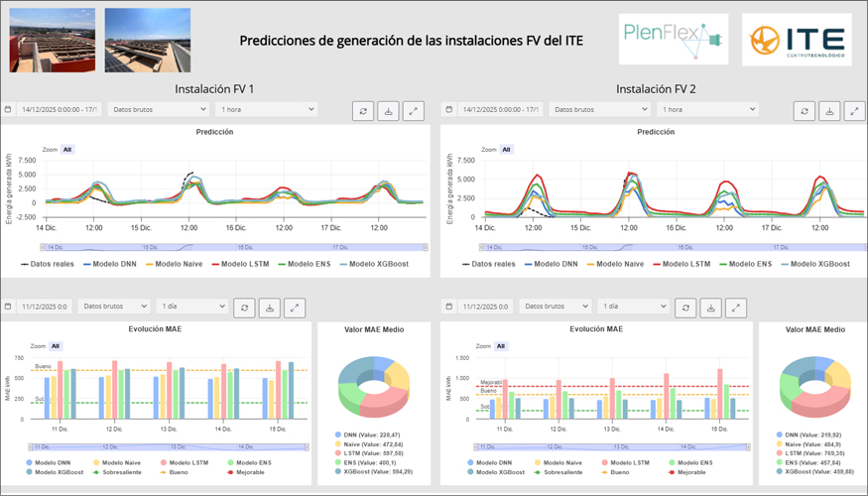
Task: Click the download icon in right MAE toolbar
Action: pyautogui.click(x=708, y=308)
